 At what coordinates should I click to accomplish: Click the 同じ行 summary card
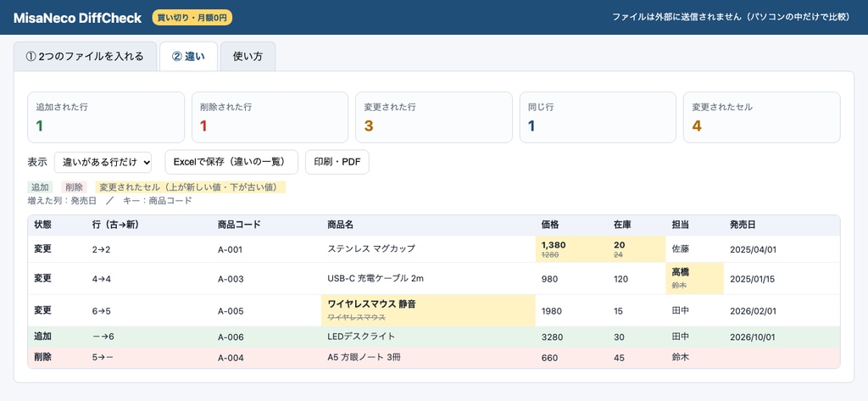[598, 118]
